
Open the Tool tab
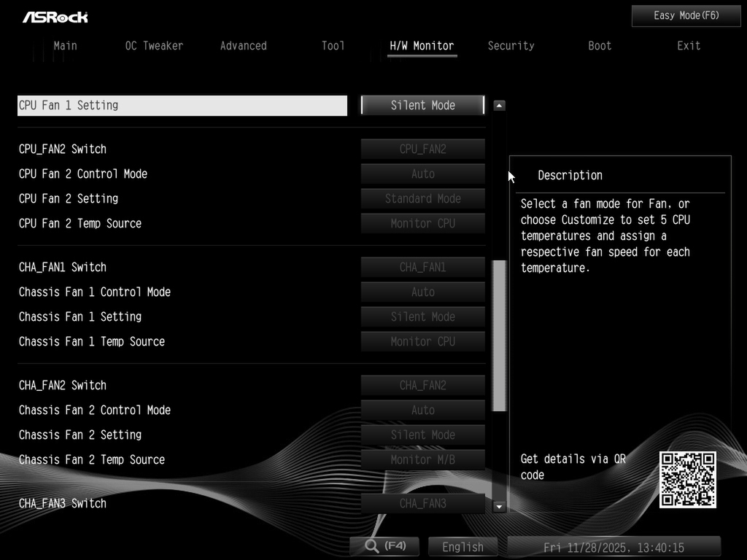coord(333,46)
